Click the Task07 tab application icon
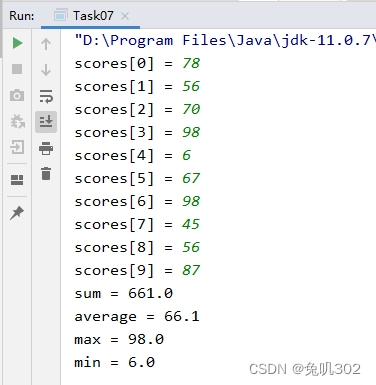Image resolution: width=376 pixels, height=385 pixels. pos(60,16)
